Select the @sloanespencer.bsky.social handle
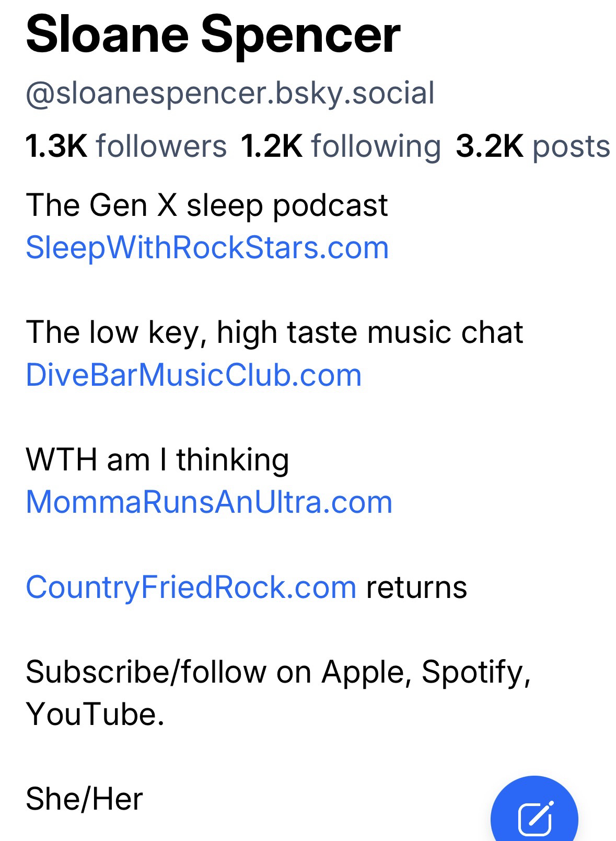Image resolution: width=616 pixels, height=841 pixels. tap(230, 93)
